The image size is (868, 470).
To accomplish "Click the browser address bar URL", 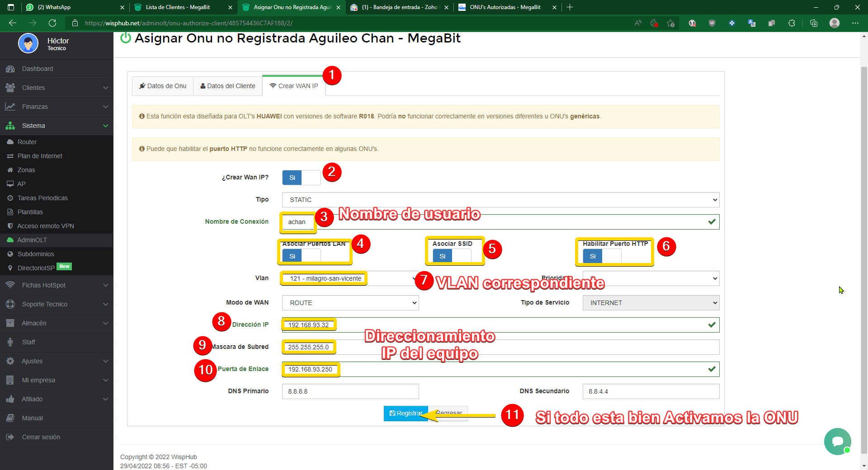I will coord(189,23).
